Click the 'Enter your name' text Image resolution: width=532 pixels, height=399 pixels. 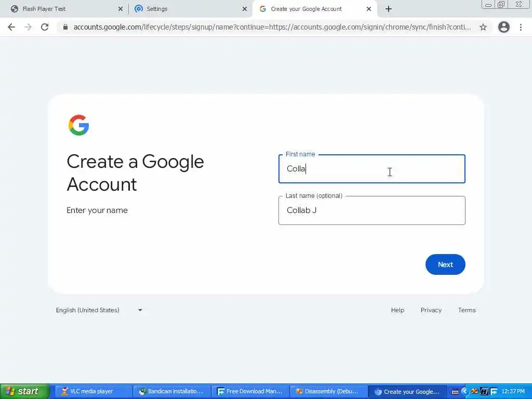tap(97, 210)
